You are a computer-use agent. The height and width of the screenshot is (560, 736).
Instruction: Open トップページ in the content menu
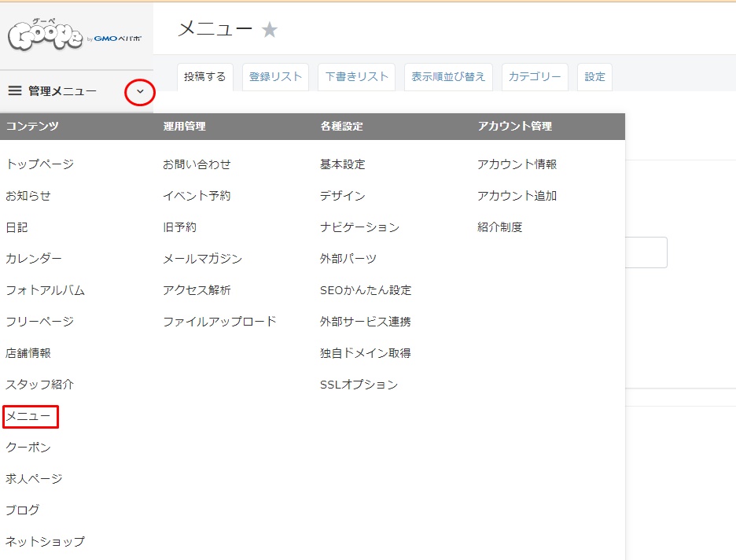[x=40, y=164]
